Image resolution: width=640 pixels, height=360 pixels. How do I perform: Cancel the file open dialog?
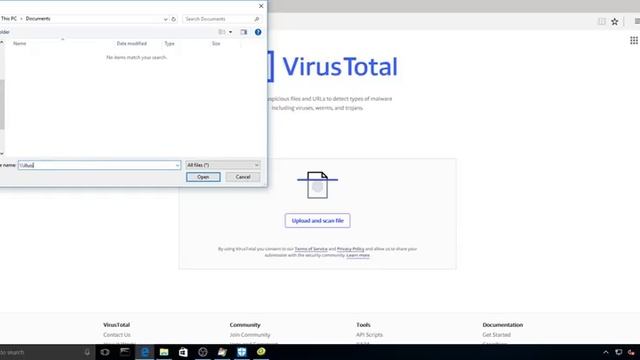[x=243, y=177]
